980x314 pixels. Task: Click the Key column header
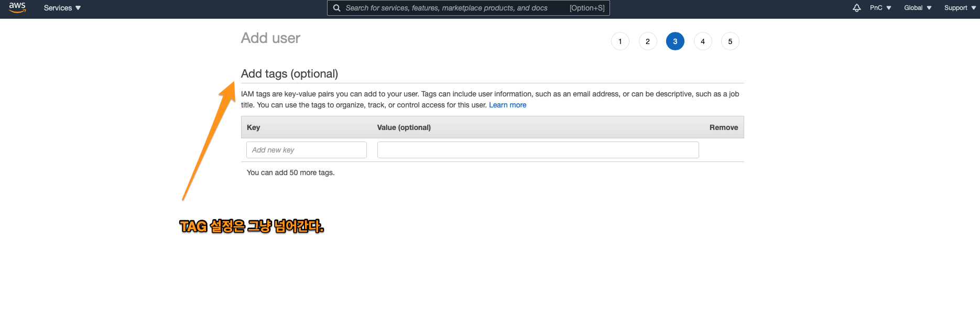(x=253, y=127)
